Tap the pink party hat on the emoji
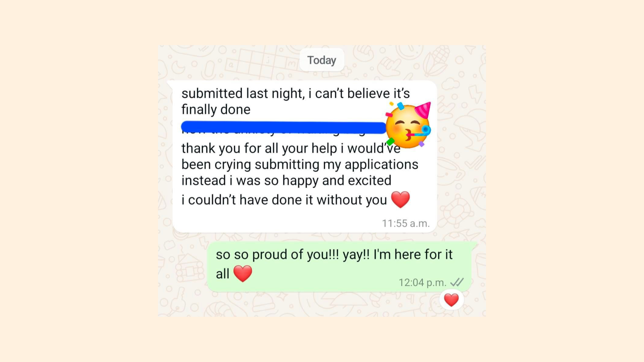 point(423,110)
